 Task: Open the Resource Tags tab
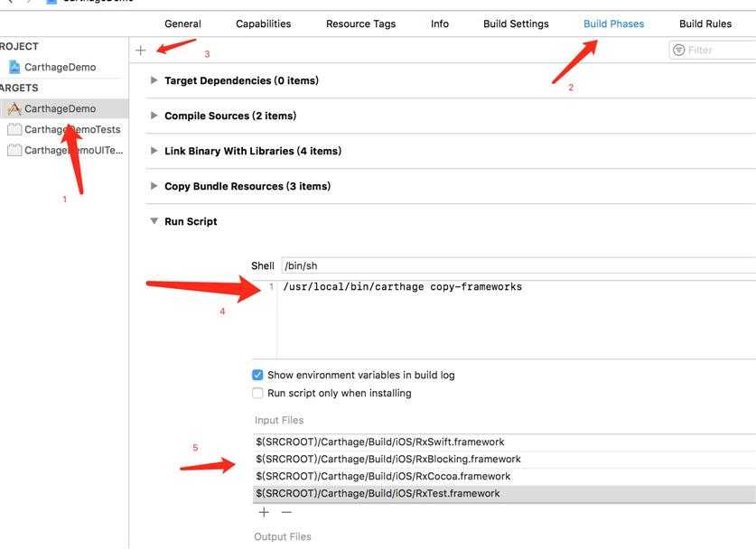[360, 23]
